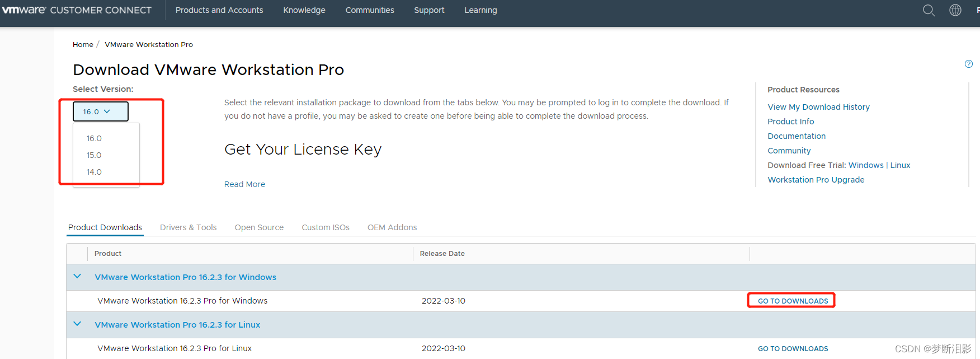
Task: Select version 16.0 from list
Action: (x=94, y=138)
